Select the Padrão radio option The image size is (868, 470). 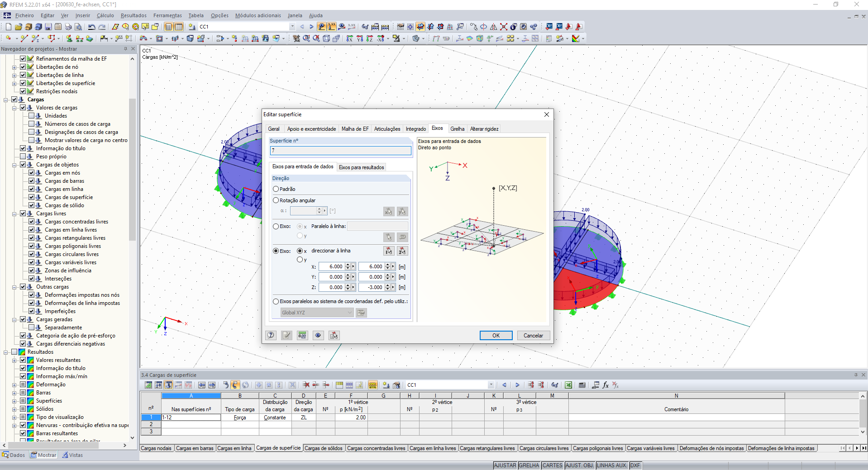(276, 189)
